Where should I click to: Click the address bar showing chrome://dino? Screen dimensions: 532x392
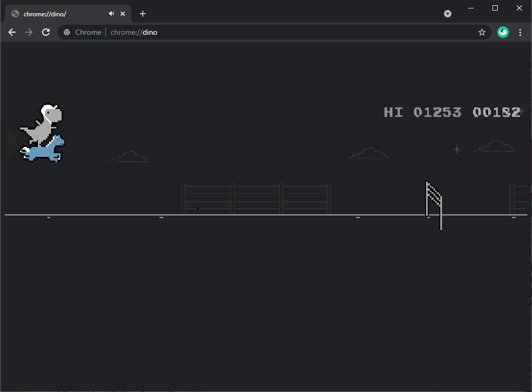(x=274, y=32)
